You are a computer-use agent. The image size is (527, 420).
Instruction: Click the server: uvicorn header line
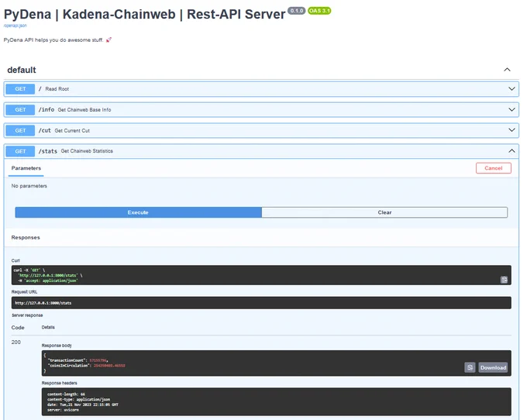63,410
